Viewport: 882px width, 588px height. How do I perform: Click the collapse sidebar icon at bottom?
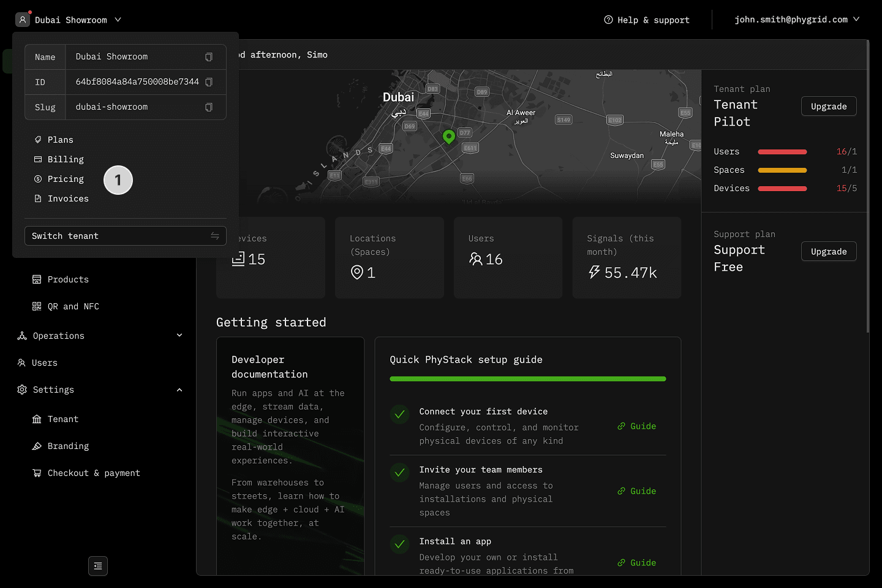[x=98, y=566]
